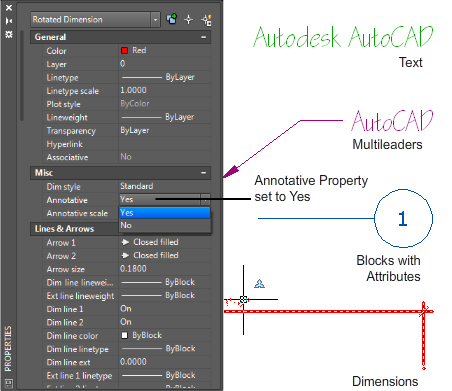The width and height of the screenshot is (452, 391).
Task: Click the bottom-left palette icon under PROPERTIES
Action: tap(8, 383)
